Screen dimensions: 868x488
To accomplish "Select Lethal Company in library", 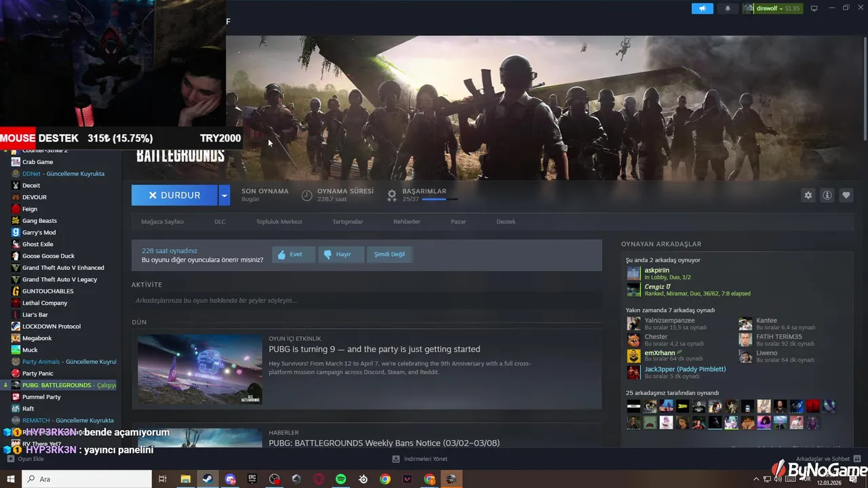I will pyautogui.click(x=45, y=303).
